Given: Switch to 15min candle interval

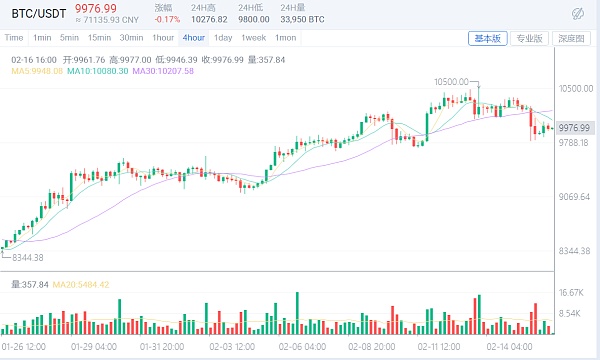Looking at the screenshot, I should click(99, 38).
